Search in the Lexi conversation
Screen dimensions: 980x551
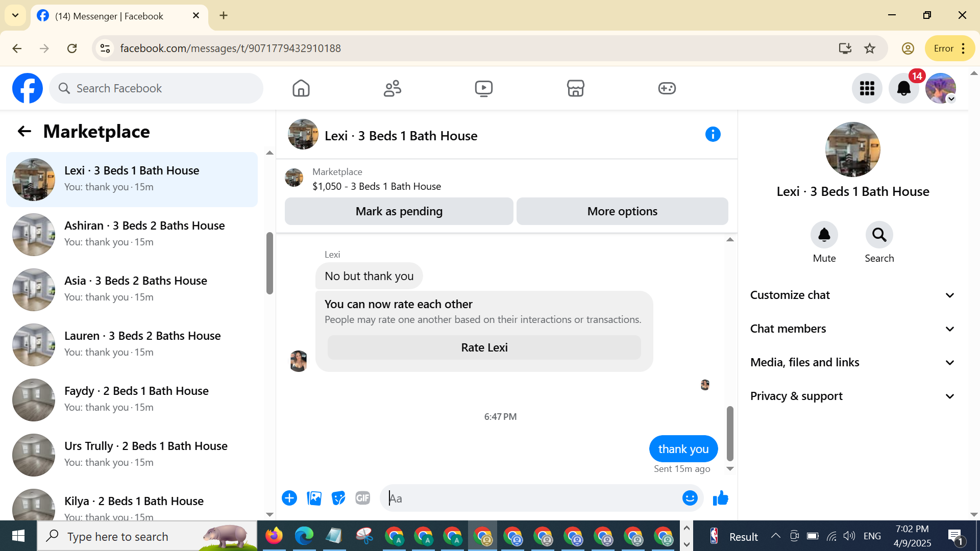[879, 235]
